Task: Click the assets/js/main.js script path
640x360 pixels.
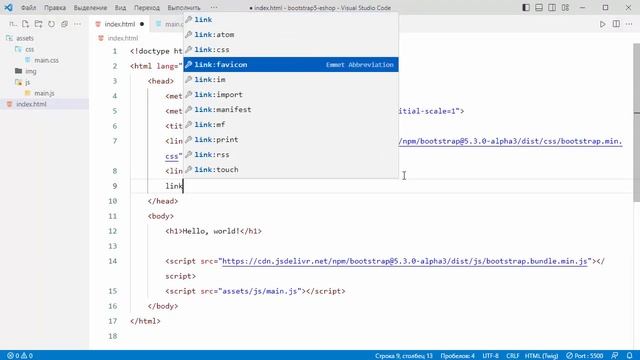Action: [260, 291]
